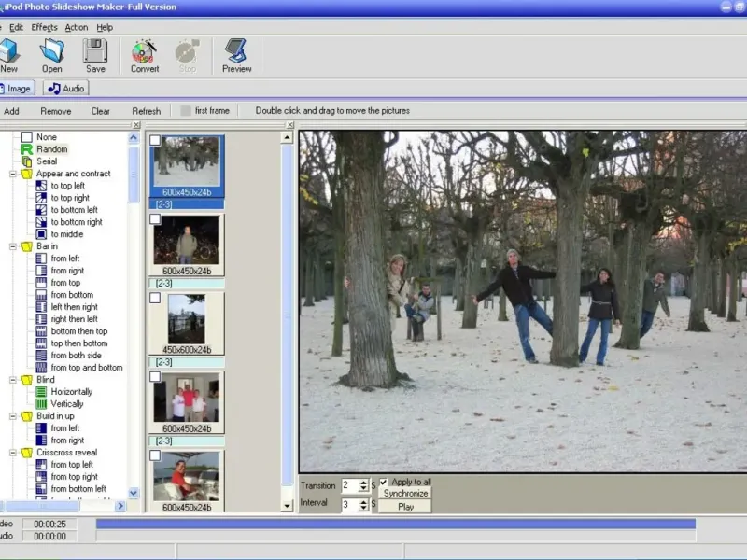Click the Preview toolbar icon
The width and height of the screenshot is (747, 560).
(x=236, y=52)
